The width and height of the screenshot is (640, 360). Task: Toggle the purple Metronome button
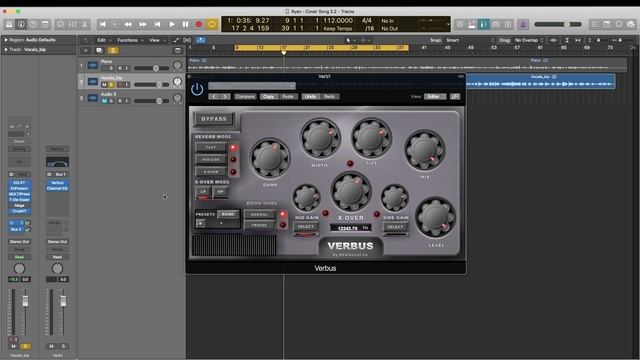pos(523,24)
